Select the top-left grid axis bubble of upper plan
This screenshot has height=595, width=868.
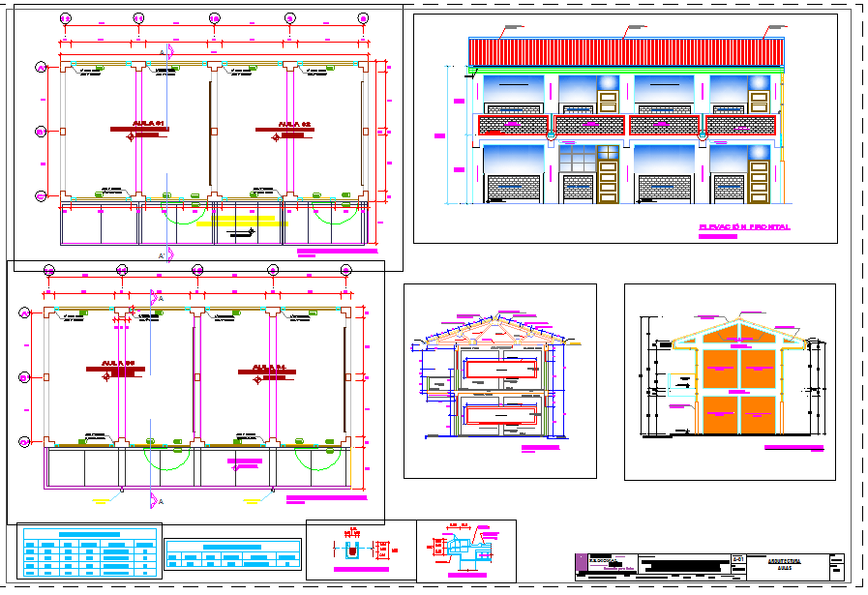pos(65,18)
